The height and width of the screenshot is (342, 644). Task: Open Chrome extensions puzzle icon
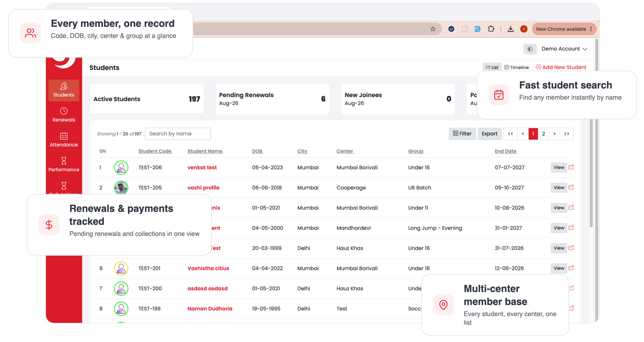click(491, 29)
